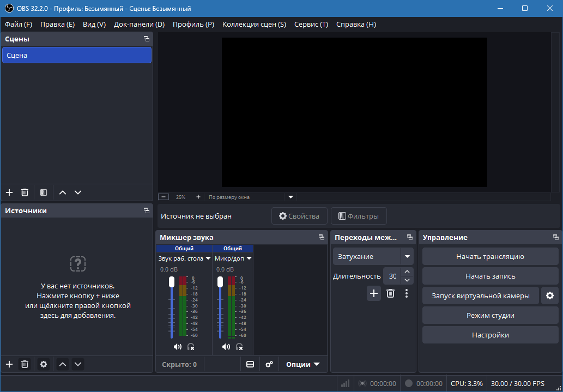
Task: Open the Опции mixer dropdown
Action: point(302,364)
